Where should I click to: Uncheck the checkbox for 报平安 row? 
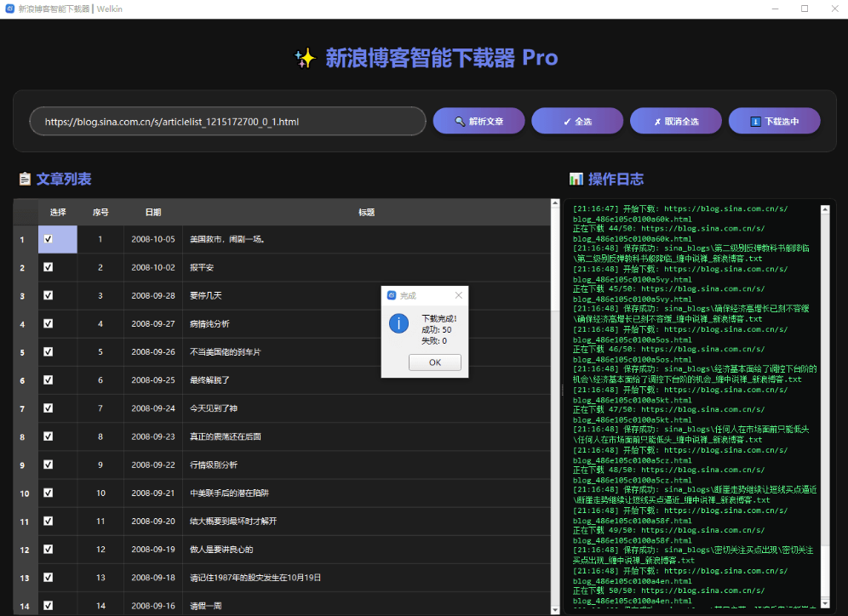(x=49, y=267)
